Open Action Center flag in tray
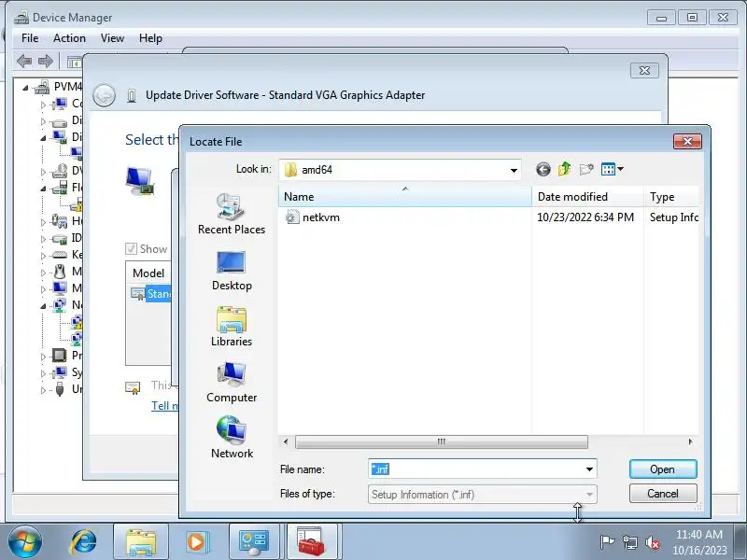 [x=607, y=542]
